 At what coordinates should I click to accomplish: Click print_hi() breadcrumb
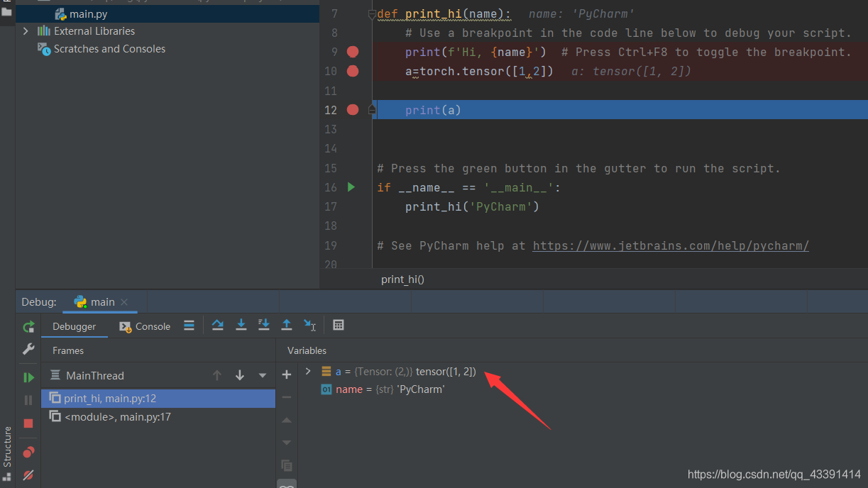pyautogui.click(x=402, y=279)
